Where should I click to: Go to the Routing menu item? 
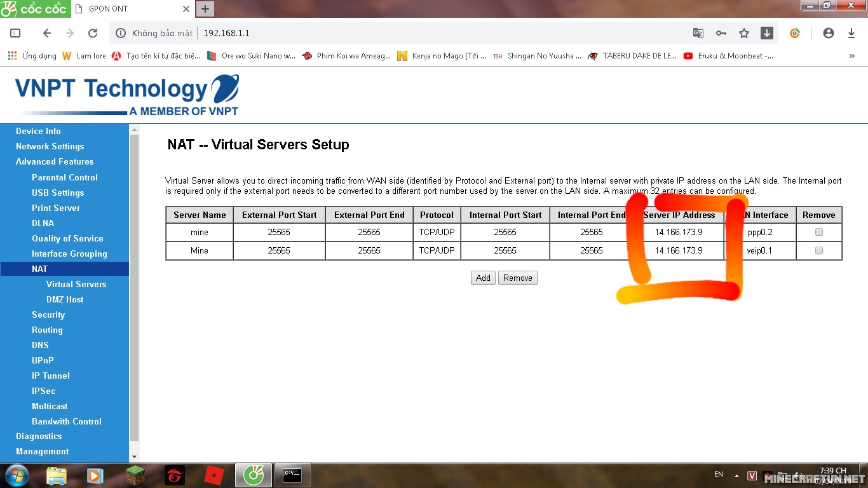pyautogui.click(x=47, y=330)
